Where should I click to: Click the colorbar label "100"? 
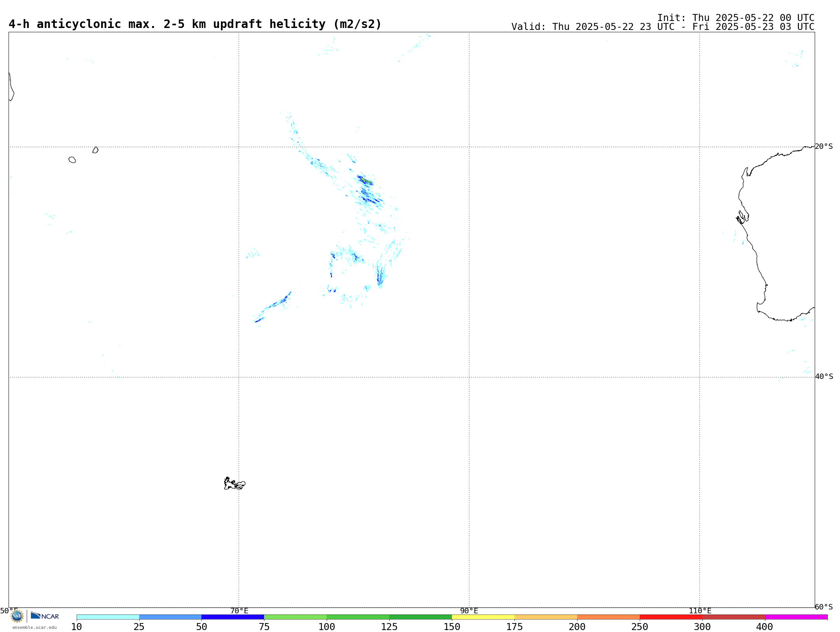[x=327, y=627]
